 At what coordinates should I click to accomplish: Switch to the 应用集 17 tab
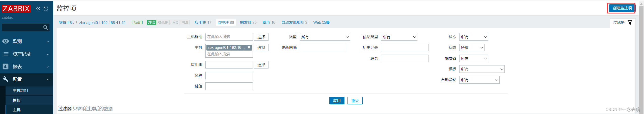pyautogui.click(x=203, y=22)
